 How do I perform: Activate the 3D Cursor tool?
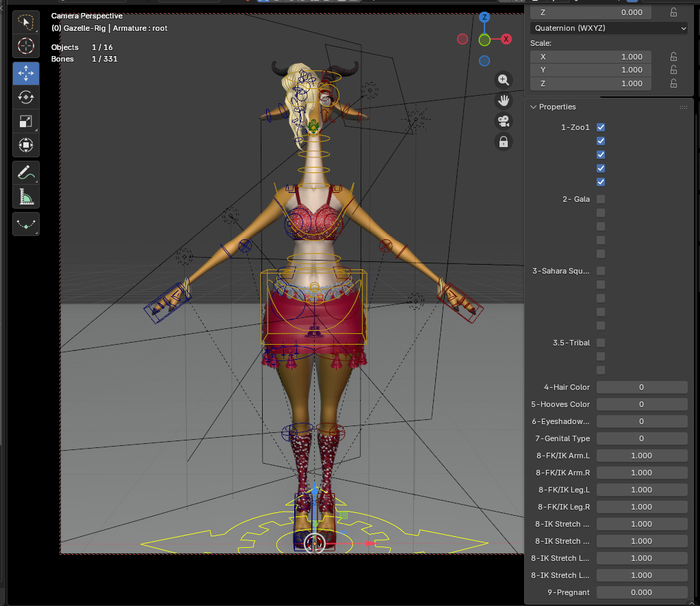[26, 47]
